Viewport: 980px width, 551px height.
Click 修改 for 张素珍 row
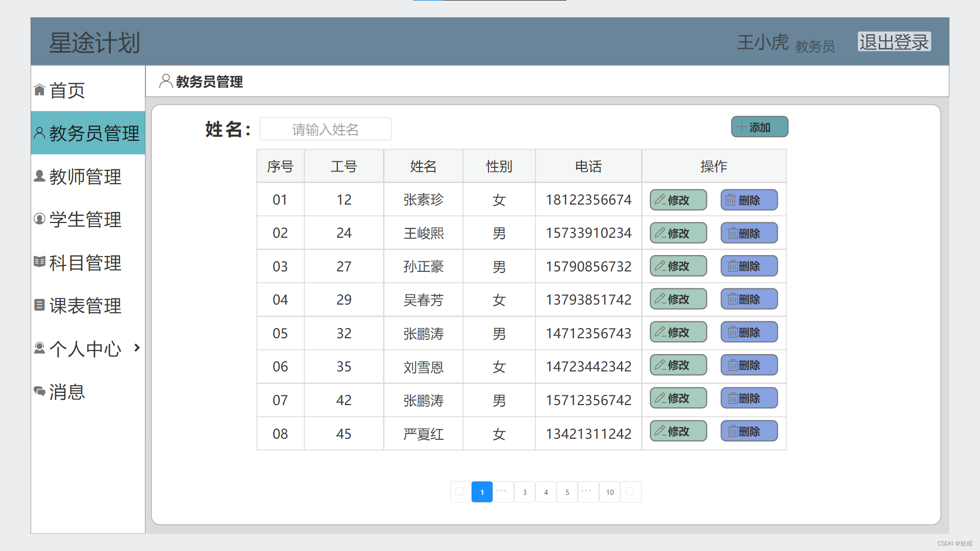click(678, 200)
